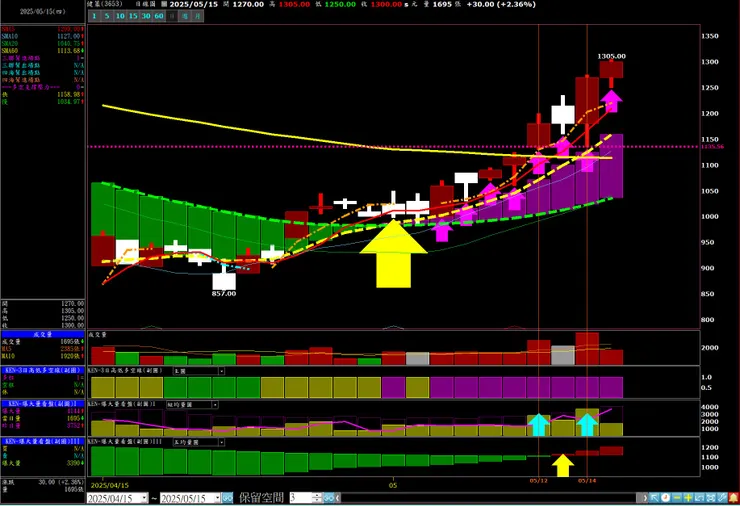Open the start date 2025/04/15 dropdown
Image resolution: width=740 pixels, height=506 pixels.
pyautogui.click(x=144, y=498)
